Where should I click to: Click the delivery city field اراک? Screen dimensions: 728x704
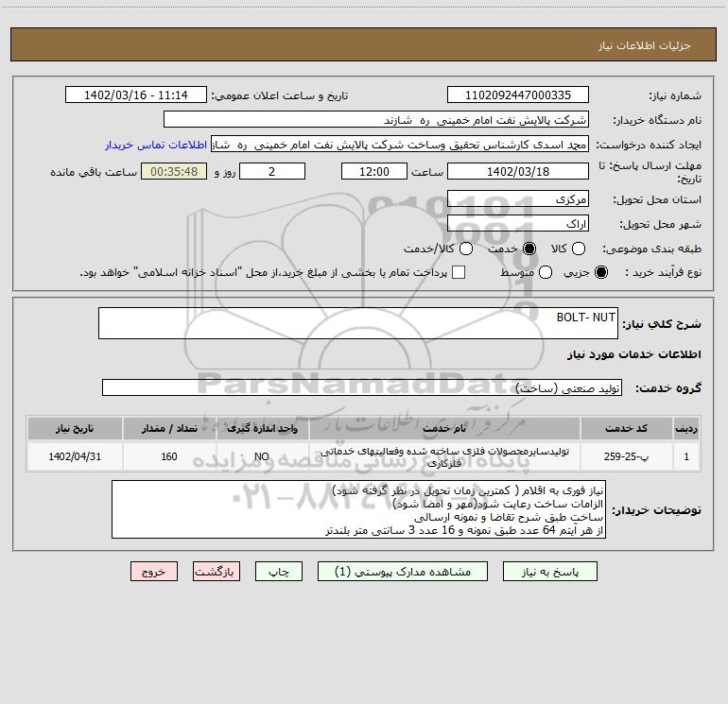click(518, 223)
